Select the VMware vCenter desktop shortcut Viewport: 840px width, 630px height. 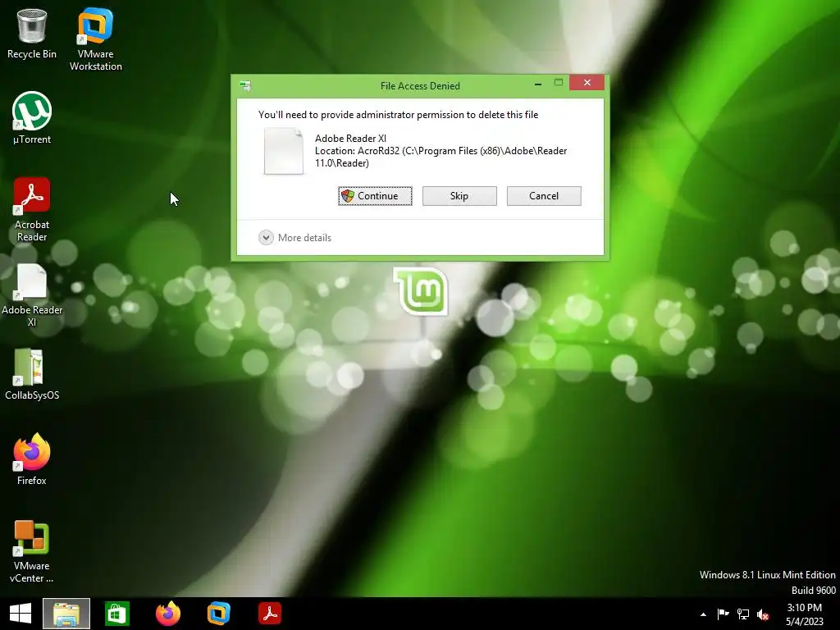[x=32, y=552]
